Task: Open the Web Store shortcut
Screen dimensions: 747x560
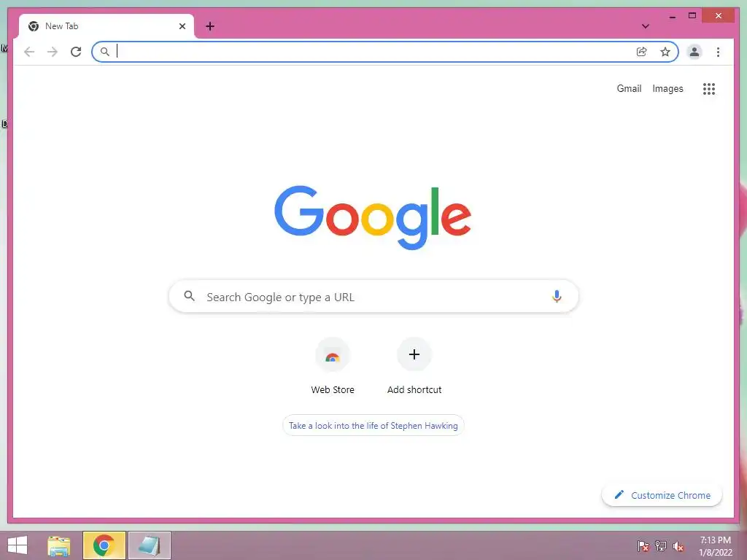Action: 333,366
